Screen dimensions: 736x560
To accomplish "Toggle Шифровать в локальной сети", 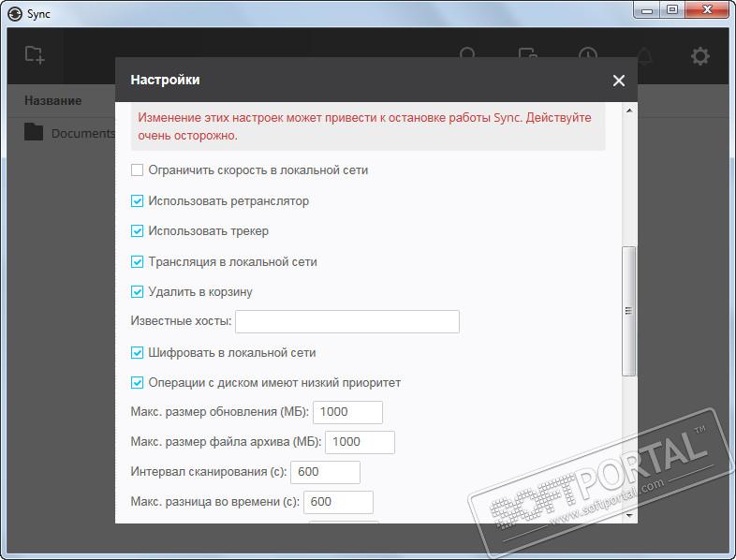I will pos(137,352).
